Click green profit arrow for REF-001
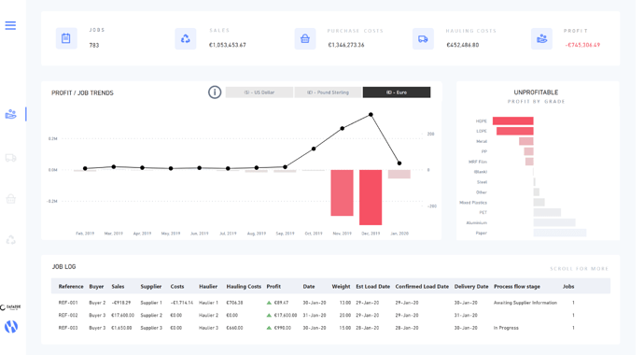 (269, 303)
